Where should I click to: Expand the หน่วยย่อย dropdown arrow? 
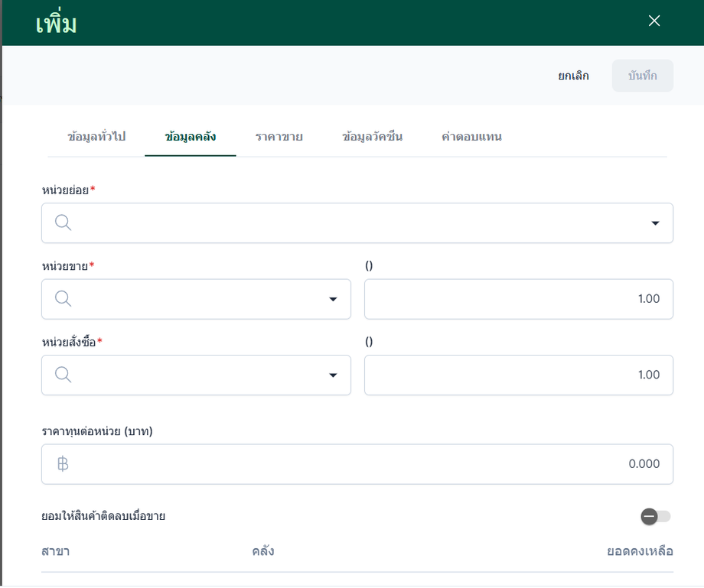655,223
